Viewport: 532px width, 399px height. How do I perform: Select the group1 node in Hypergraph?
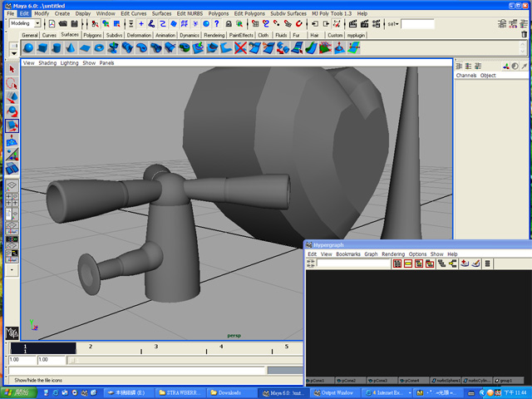(508, 381)
